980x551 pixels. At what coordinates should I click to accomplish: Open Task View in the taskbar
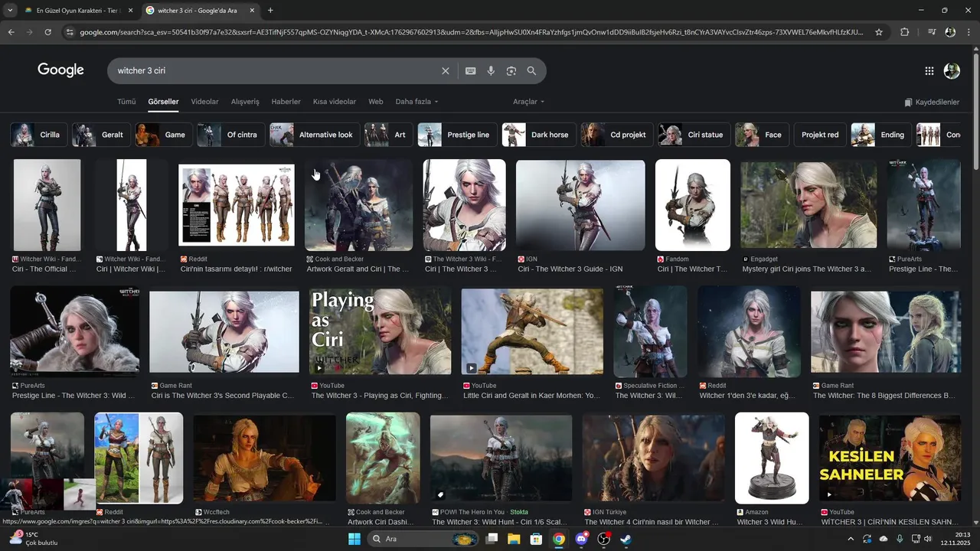(492, 539)
